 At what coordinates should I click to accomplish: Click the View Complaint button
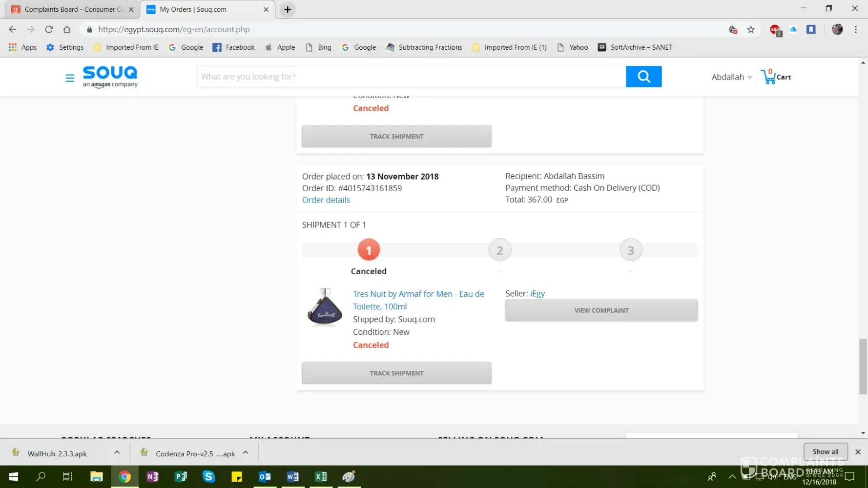tap(601, 310)
